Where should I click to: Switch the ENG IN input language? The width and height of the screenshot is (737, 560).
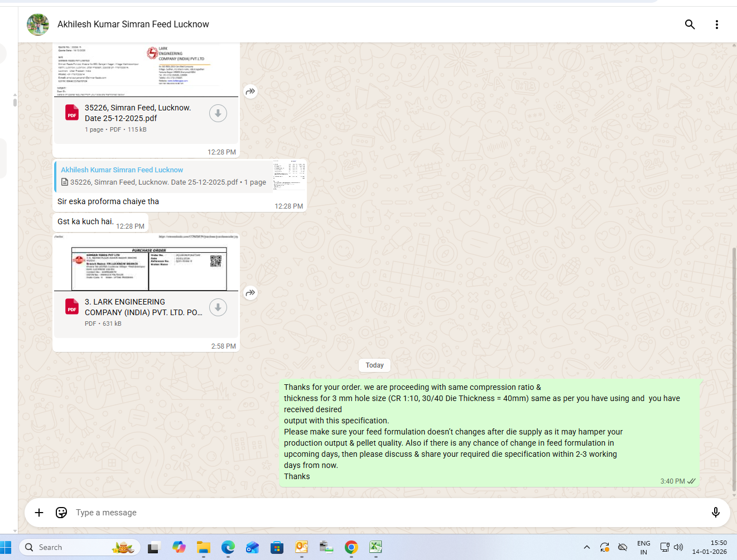(x=643, y=547)
